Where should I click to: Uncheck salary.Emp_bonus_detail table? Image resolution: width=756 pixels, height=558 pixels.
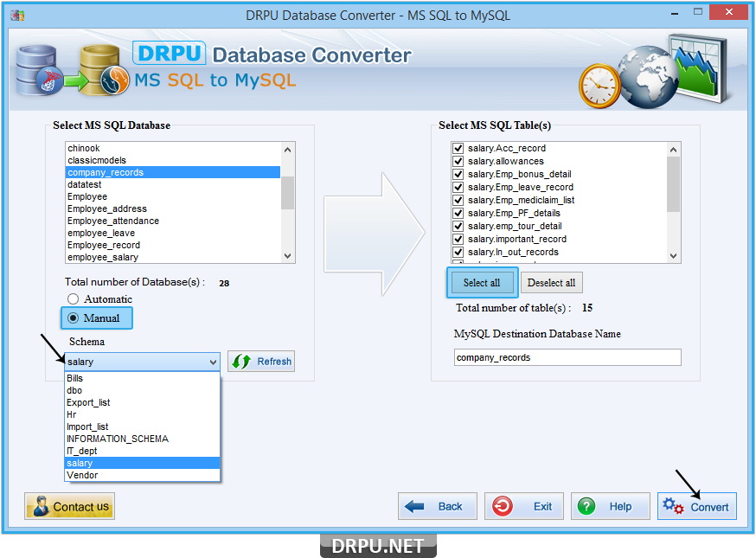458,174
